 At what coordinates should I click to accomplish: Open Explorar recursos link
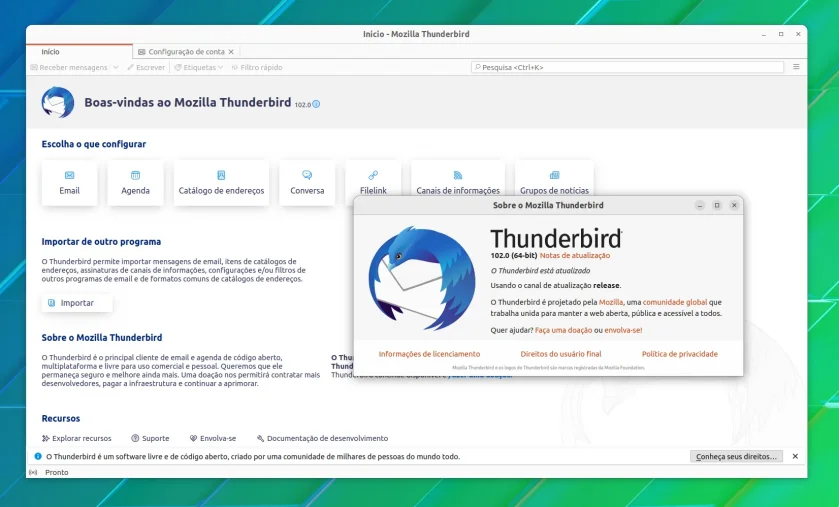(77, 438)
